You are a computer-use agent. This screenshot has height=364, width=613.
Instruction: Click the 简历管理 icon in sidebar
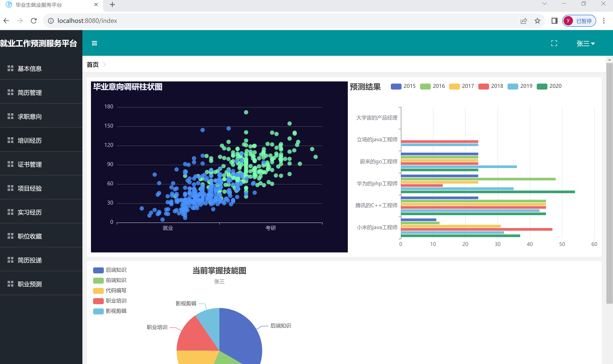click(10, 93)
